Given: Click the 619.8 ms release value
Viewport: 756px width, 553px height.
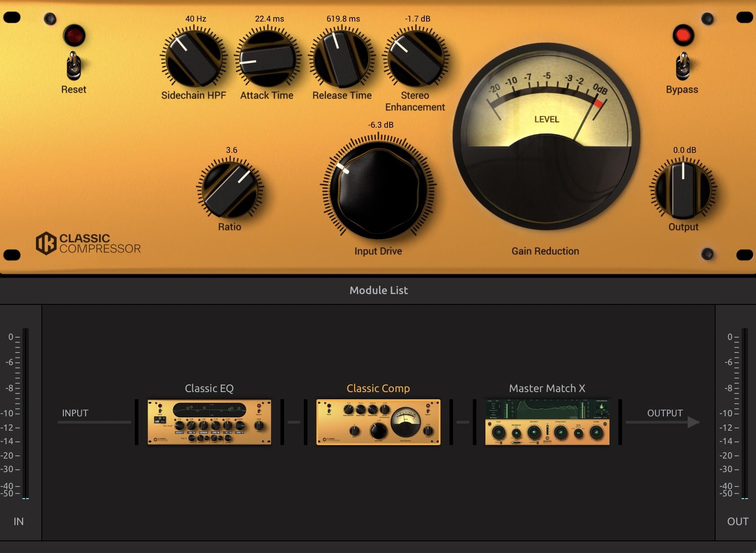Looking at the screenshot, I should [343, 19].
